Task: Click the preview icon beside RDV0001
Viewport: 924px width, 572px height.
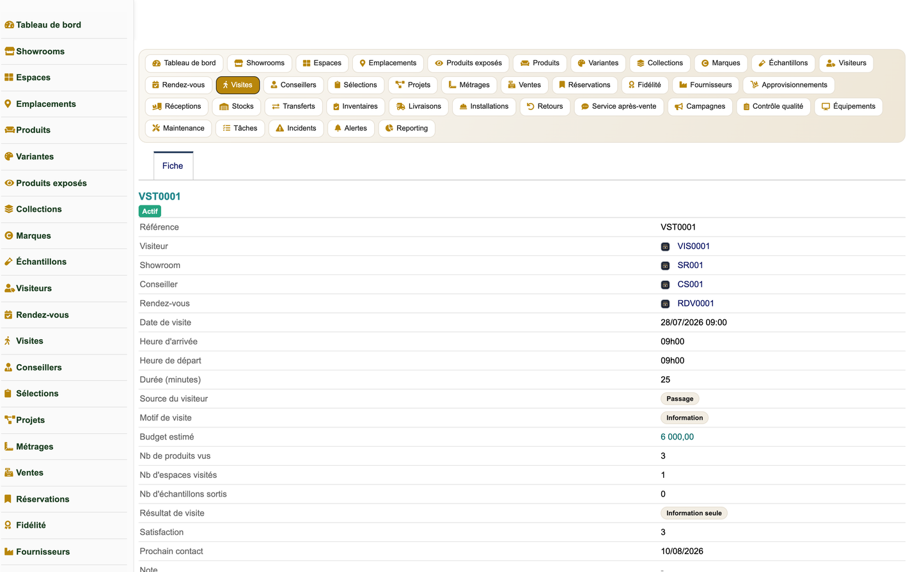Action: pyautogui.click(x=665, y=304)
